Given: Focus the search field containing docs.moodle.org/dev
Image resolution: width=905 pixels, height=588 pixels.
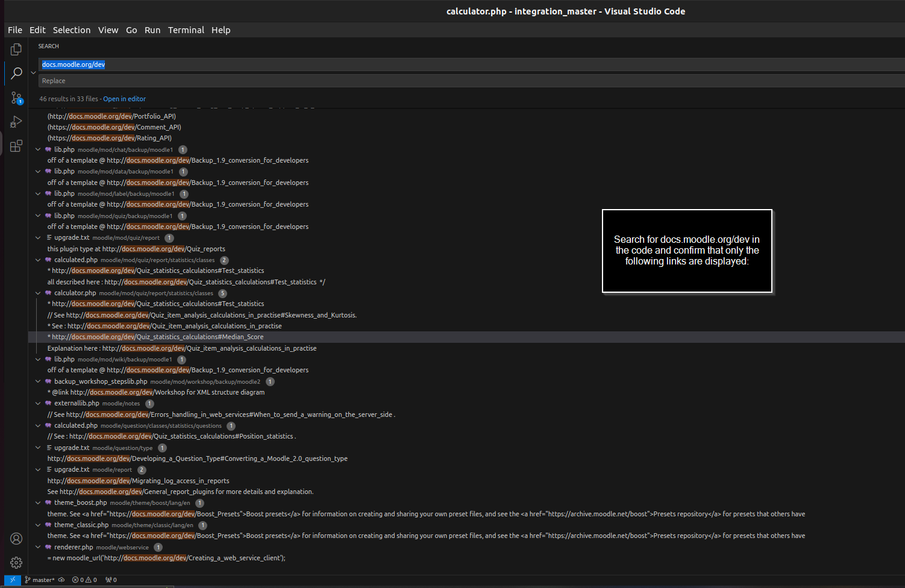Looking at the screenshot, I should 471,64.
